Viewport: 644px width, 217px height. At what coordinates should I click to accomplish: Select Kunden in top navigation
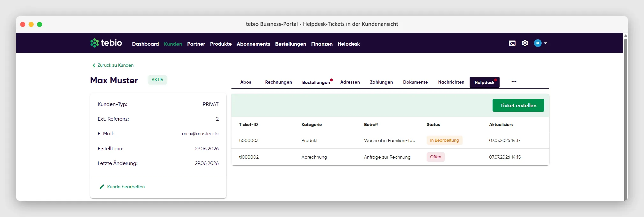click(173, 44)
